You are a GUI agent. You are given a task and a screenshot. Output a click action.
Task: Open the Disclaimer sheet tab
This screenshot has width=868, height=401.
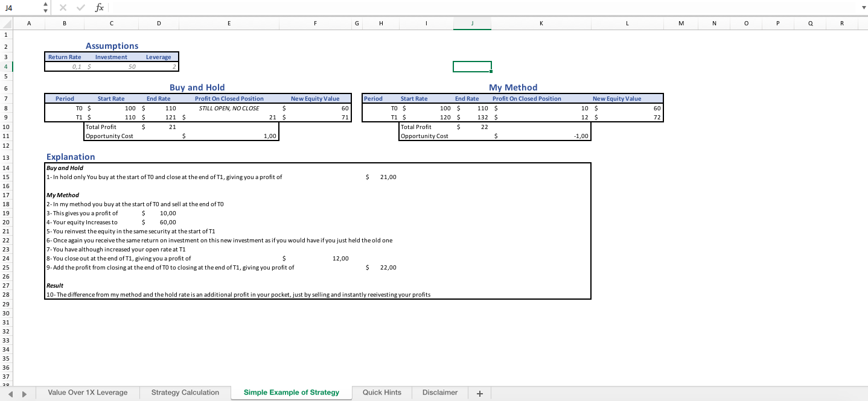439,393
